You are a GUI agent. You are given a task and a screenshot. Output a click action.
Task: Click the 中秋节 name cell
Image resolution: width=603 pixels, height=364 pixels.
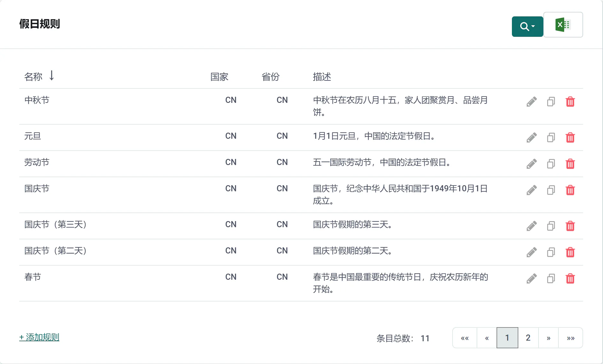pos(37,100)
